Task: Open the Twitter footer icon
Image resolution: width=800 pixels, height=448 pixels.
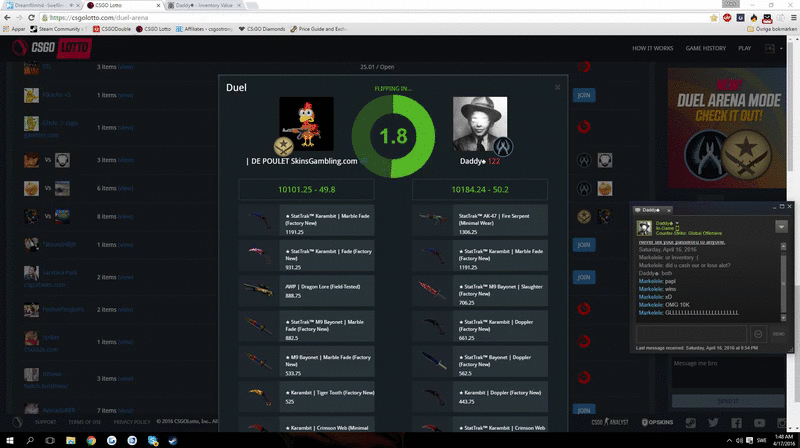Action: coord(713,422)
